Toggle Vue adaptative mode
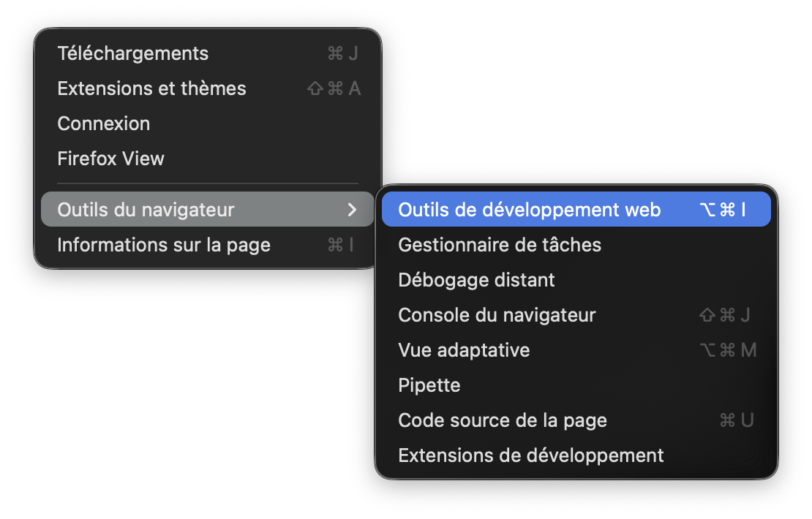The width and height of the screenshot is (812, 519). [464, 350]
